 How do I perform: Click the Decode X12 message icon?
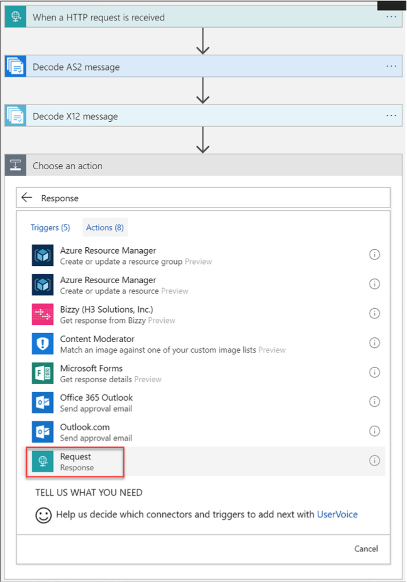(x=16, y=116)
